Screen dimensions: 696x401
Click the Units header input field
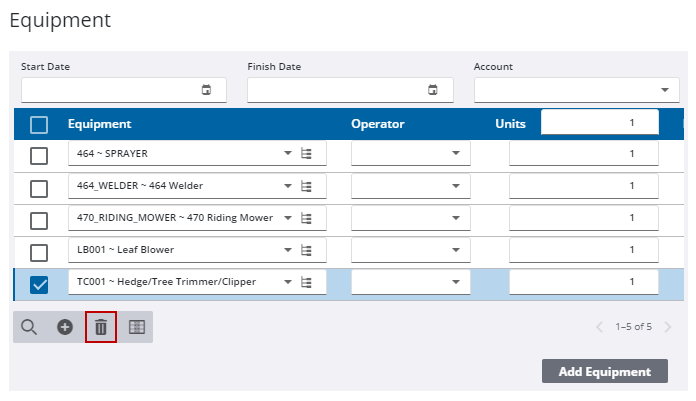click(599, 122)
